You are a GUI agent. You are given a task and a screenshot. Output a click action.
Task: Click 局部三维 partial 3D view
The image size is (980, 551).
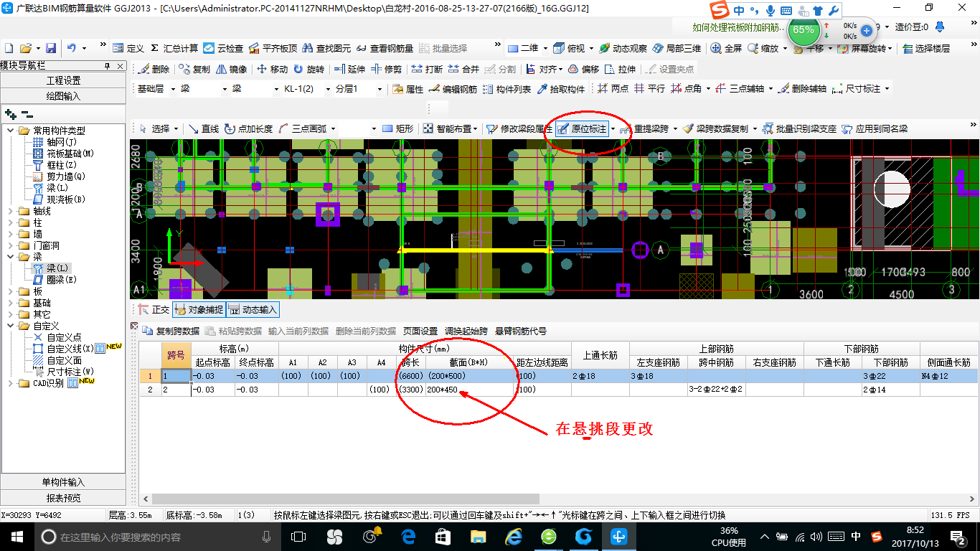coord(677,48)
